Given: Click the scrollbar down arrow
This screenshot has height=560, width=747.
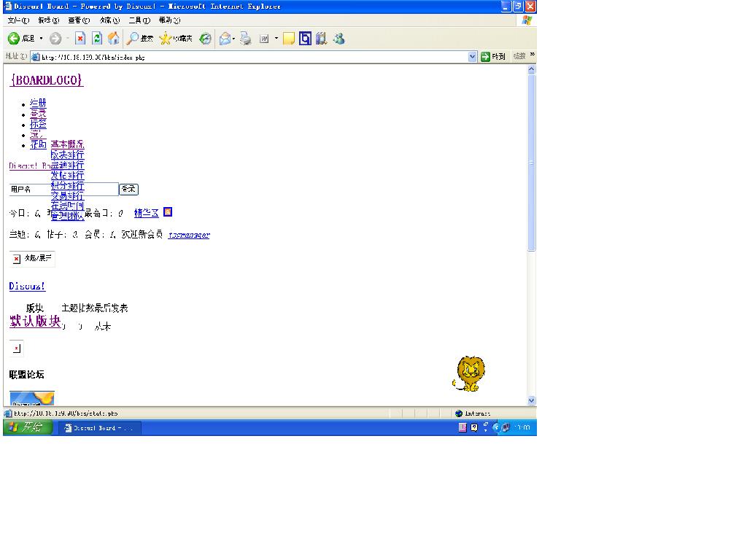Looking at the screenshot, I should [532, 400].
